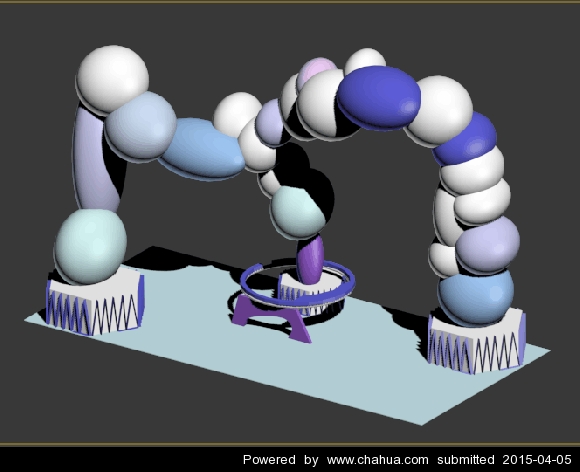
Task: Select the large white balloon at top left
Action: (112, 78)
